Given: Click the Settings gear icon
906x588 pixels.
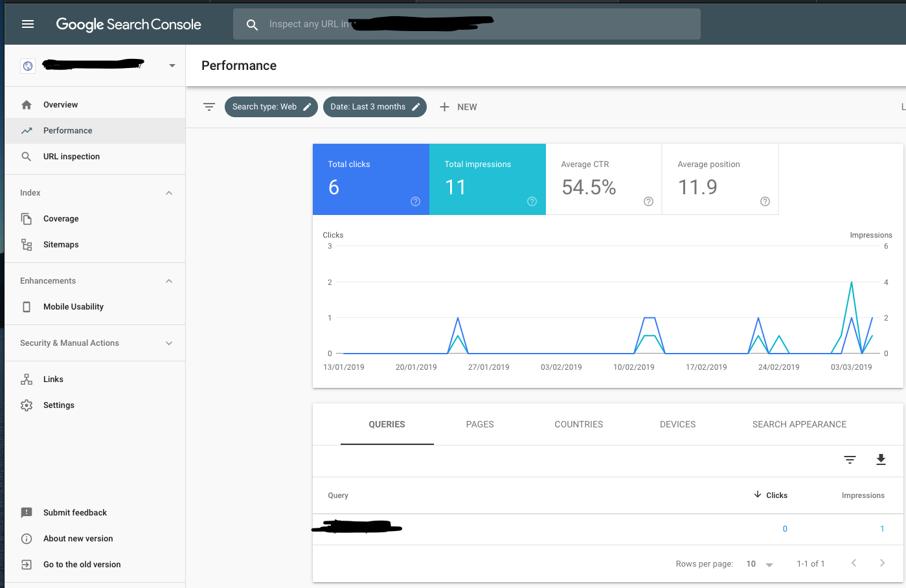Looking at the screenshot, I should click(27, 405).
